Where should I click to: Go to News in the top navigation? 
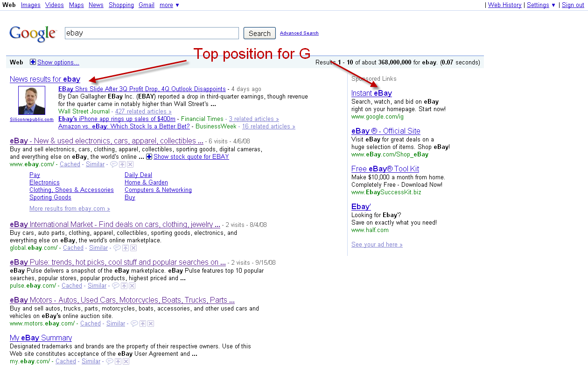[x=96, y=5]
